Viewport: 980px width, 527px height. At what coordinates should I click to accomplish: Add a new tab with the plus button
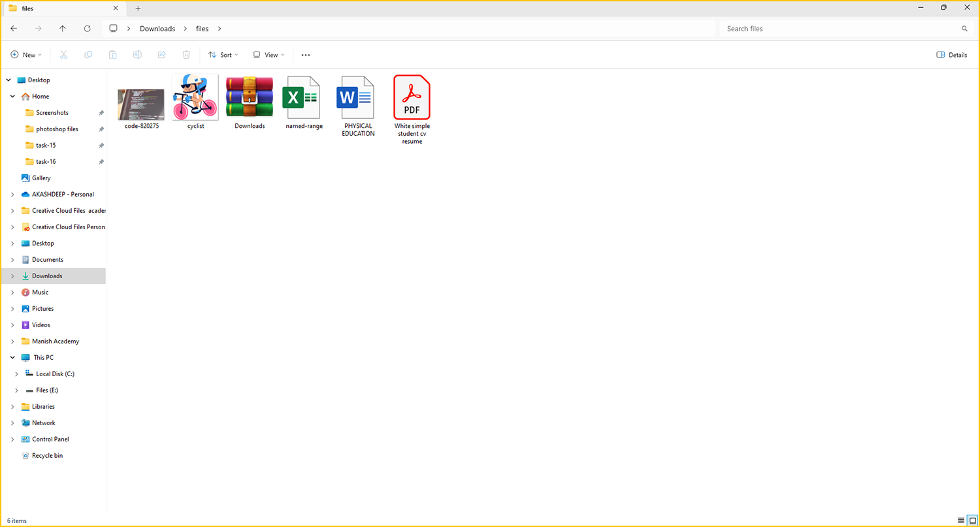tap(138, 8)
